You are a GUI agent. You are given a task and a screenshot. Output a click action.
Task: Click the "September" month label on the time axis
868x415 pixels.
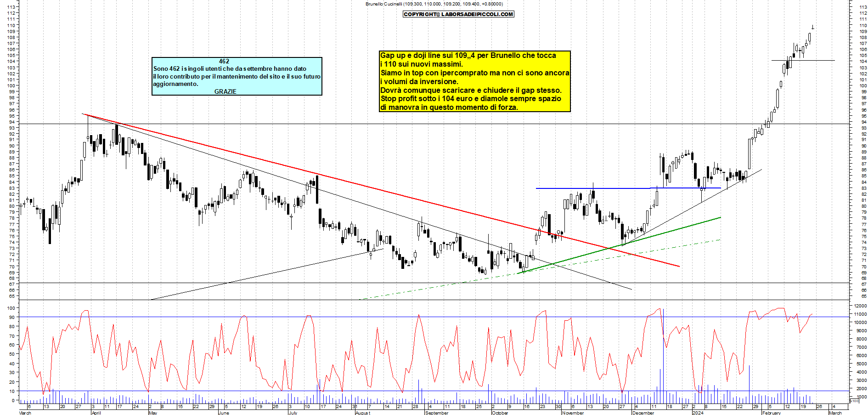click(x=436, y=413)
